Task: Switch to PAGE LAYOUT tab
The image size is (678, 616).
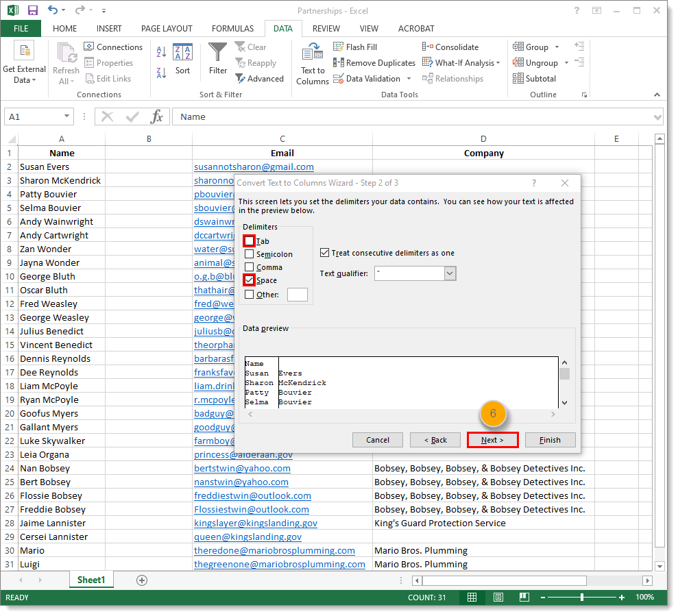Action: [167, 29]
